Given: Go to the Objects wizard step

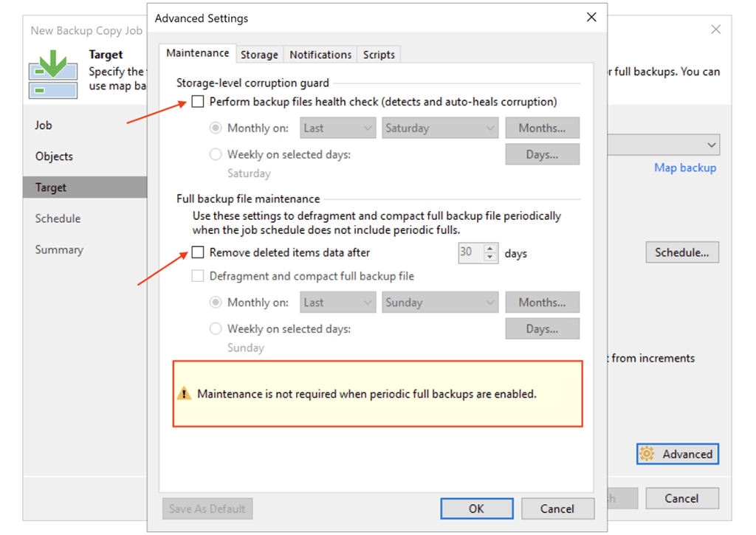Looking at the screenshot, I should tap(54, 156).
